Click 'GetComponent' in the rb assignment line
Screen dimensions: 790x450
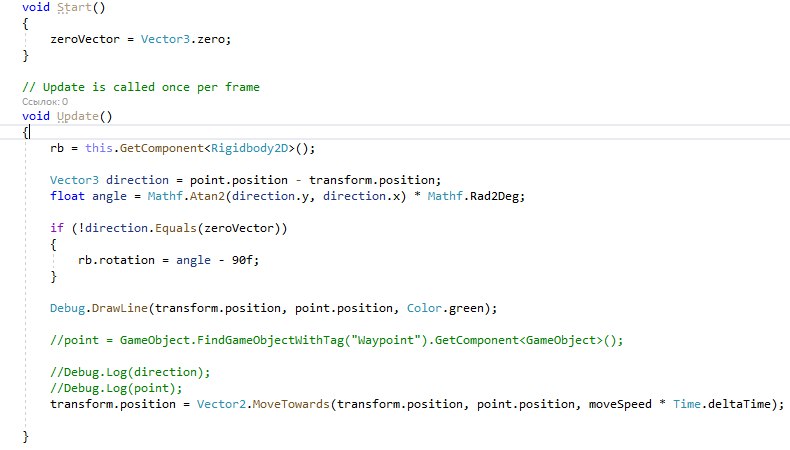(161, 148)
